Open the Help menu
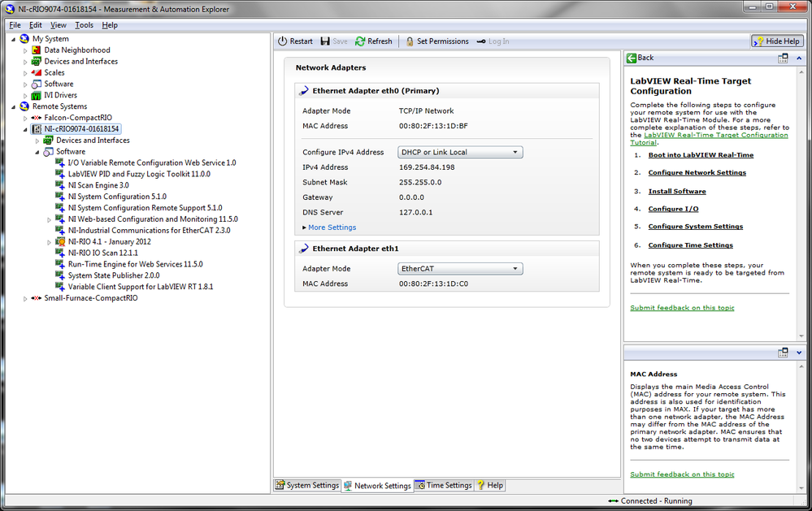 coord(109,25)
